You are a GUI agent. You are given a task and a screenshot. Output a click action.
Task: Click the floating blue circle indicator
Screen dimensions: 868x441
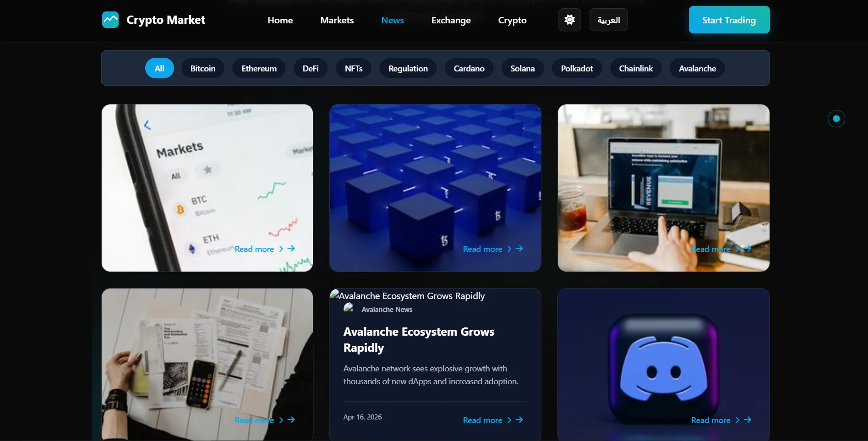point(836,119)
